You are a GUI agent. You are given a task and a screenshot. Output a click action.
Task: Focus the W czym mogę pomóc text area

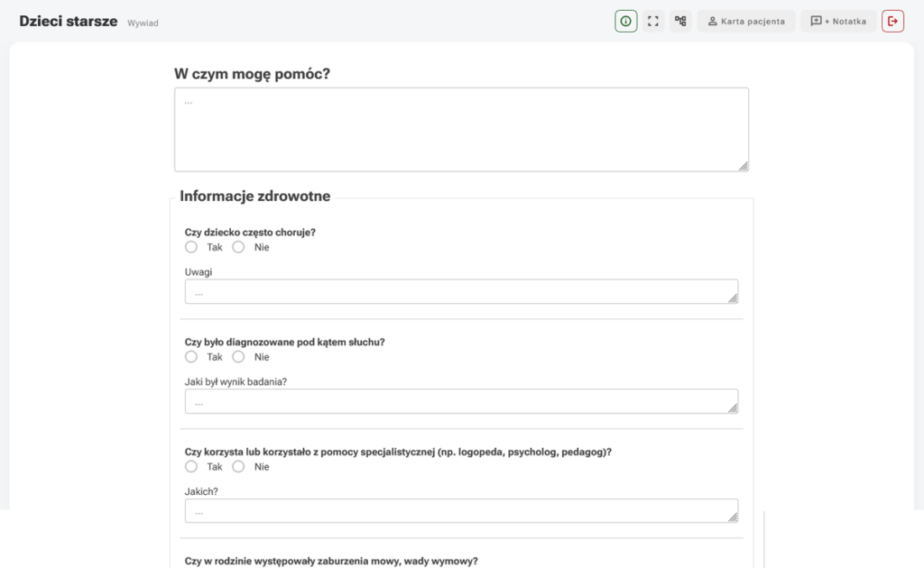click(x=461, y=130)
